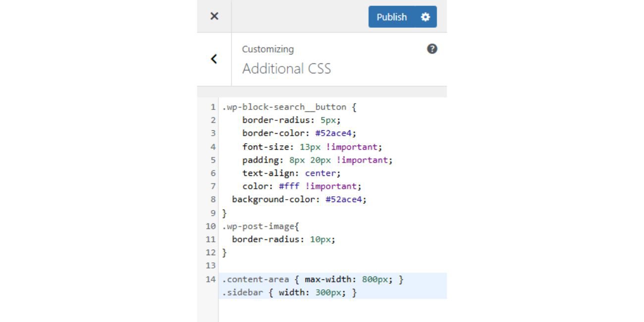
Task: Click the Customizing breadcrumb label
Action: (268, 49)
